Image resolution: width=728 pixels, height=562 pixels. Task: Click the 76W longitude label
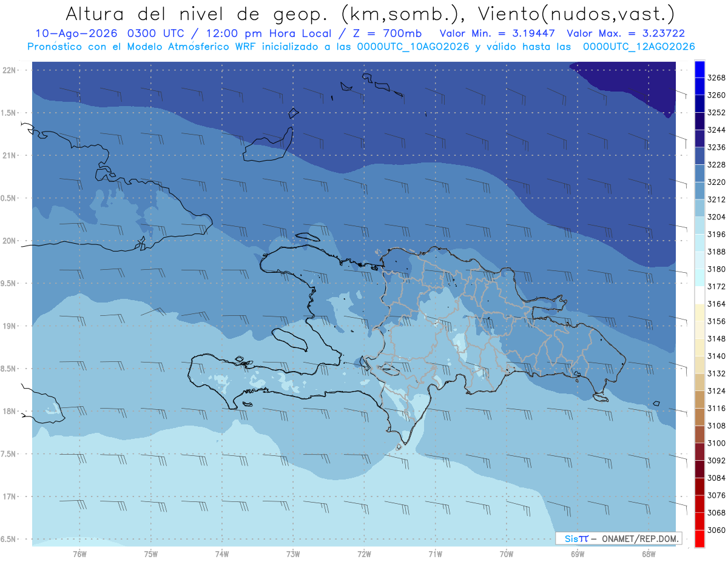coord(79,554)
